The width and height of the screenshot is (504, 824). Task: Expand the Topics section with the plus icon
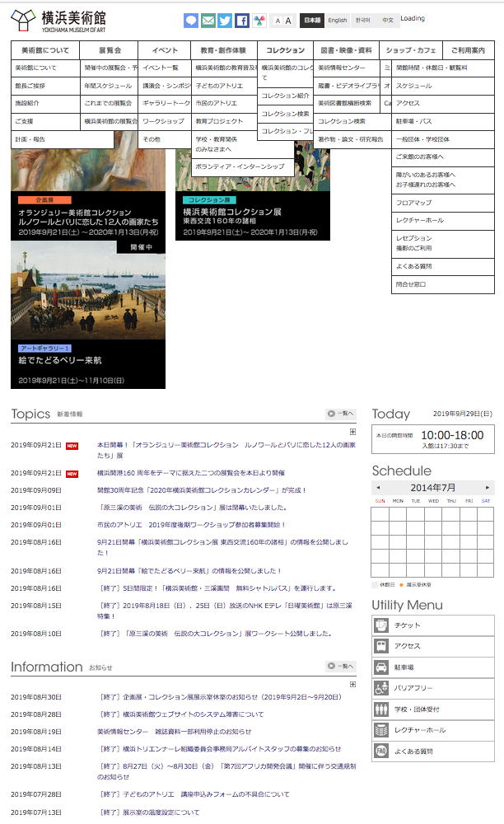(x=352, y=432)
